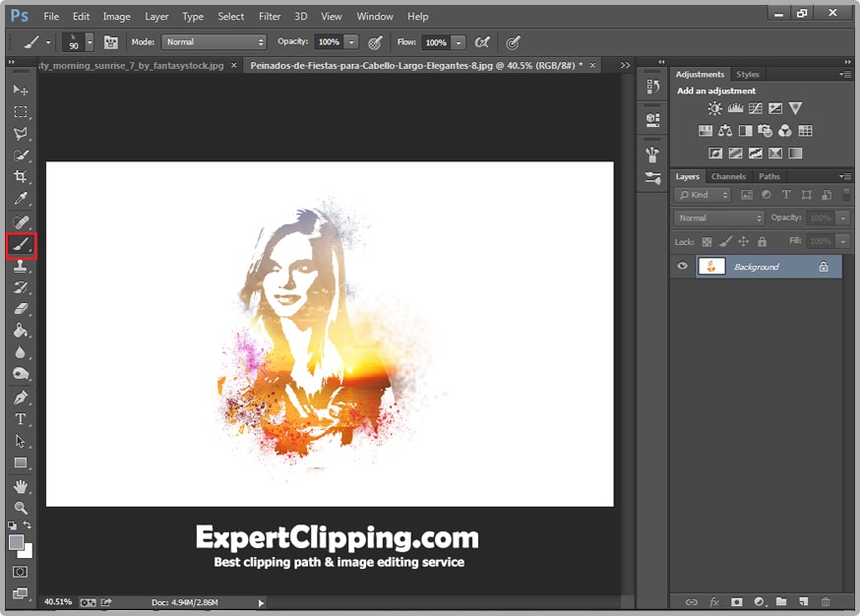The height and width of the screenshot is (616, 860).
Task: Pick the Eyedropper tool
Action: point(20,200)
